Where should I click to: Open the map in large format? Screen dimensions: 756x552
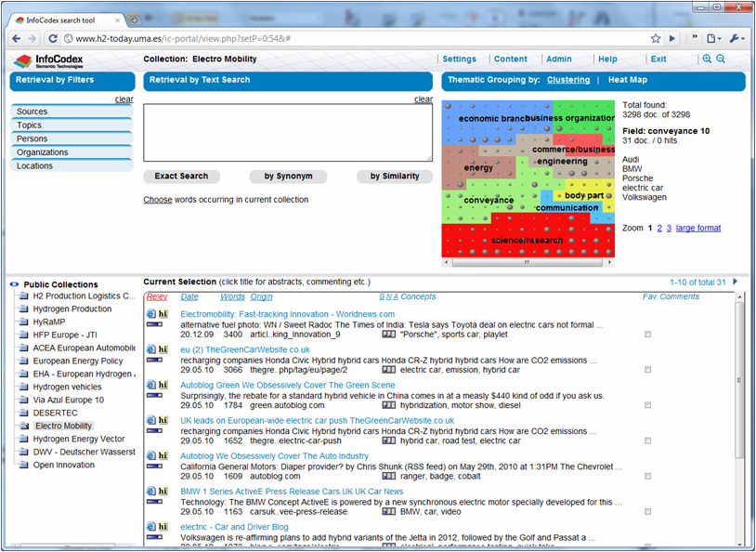coord(698,228)
